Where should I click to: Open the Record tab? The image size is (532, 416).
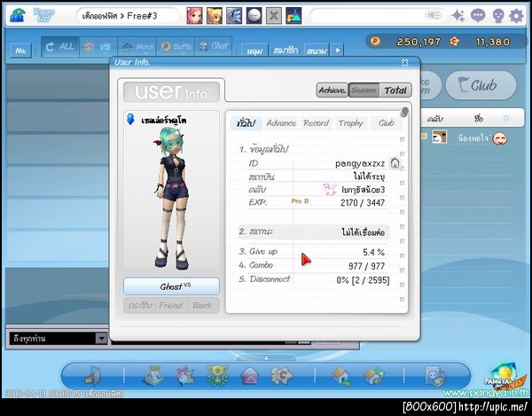coord(317,123)
